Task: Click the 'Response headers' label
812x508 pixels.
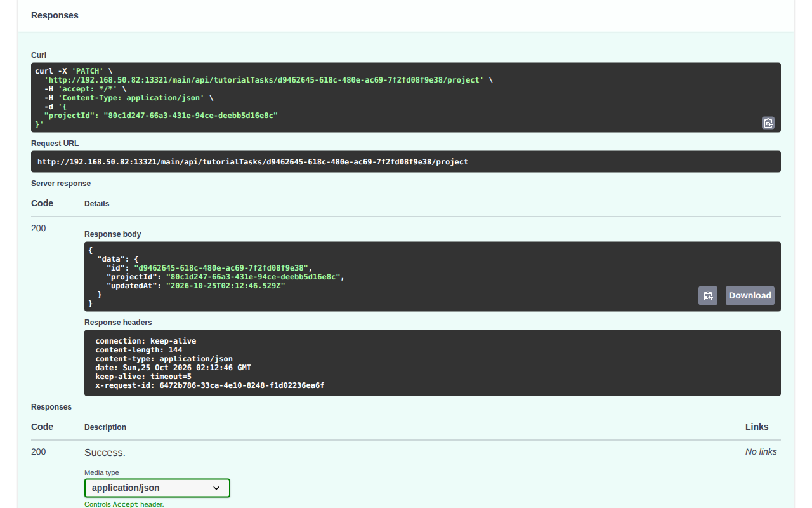Action: [118, 323]
